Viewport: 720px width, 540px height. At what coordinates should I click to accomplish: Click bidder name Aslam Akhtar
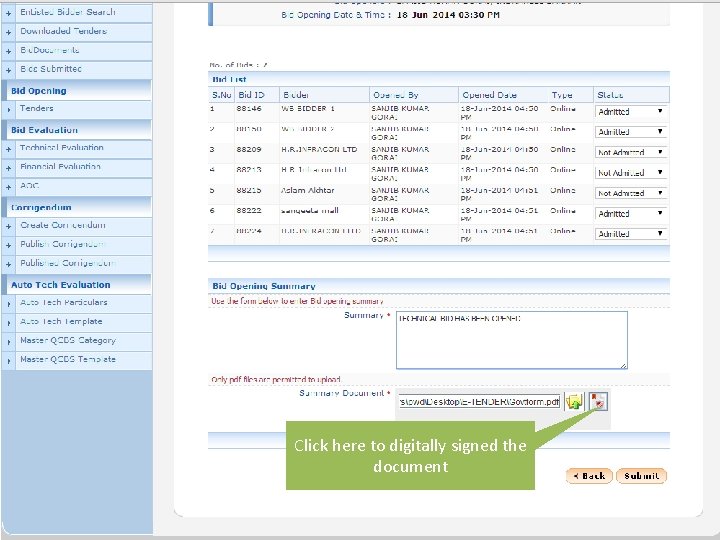(x=308, y=190)
